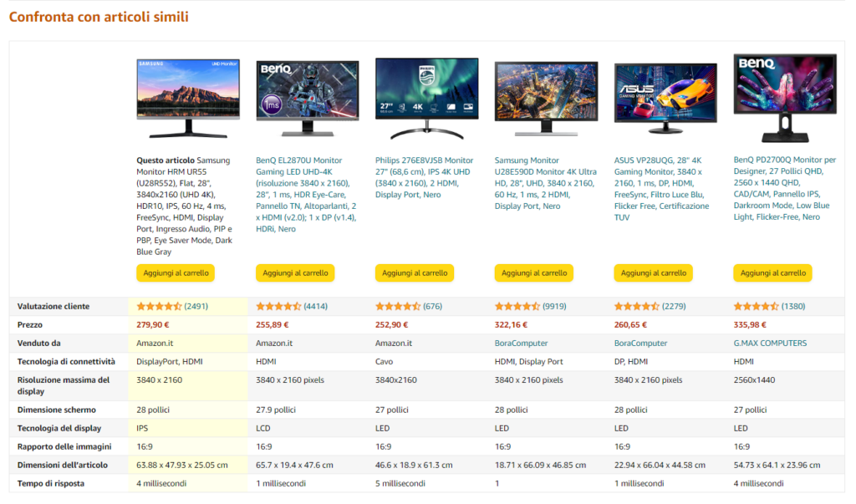
Task: View the star rating with 1380 reviews
Action: coord(756,307)
